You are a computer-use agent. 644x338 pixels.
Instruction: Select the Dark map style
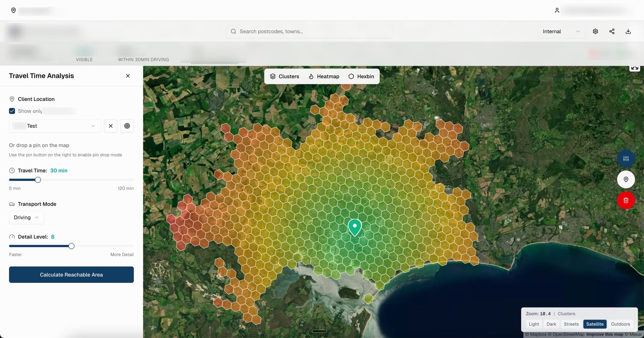pyautogui.click(x=551, y=324)
